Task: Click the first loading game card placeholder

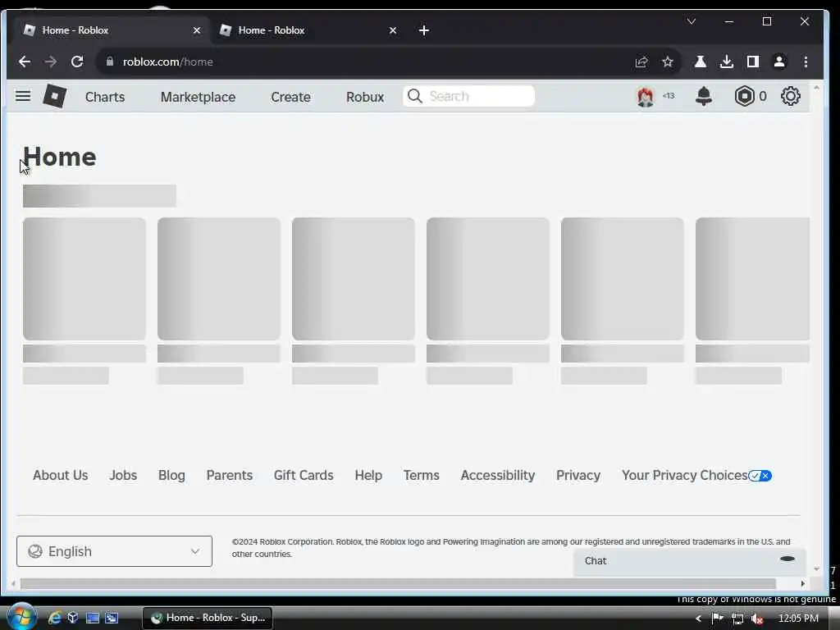Action: 84,279
